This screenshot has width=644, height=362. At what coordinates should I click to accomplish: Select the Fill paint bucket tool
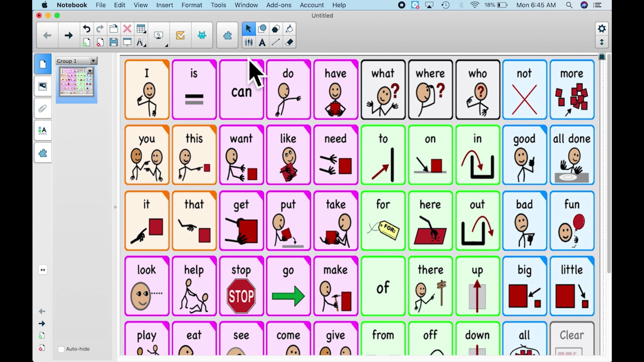point(289,28)
